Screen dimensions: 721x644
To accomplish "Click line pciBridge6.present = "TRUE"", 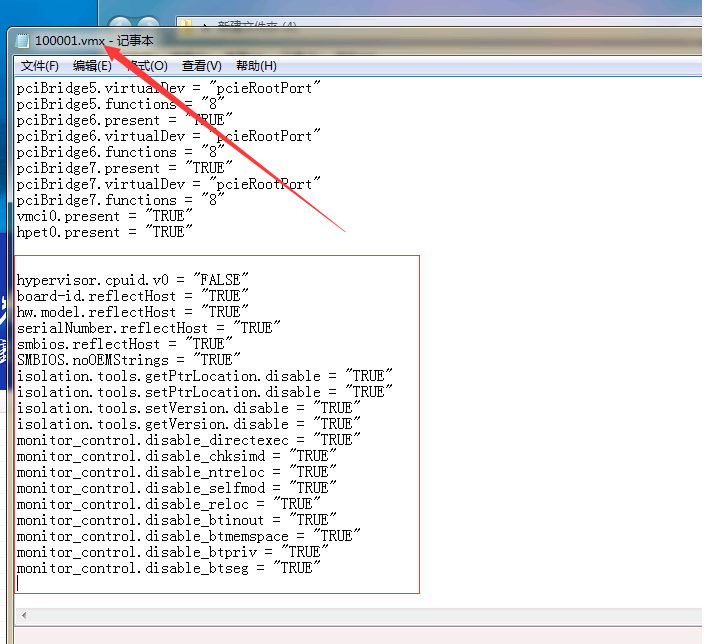I will pos(125,120).
